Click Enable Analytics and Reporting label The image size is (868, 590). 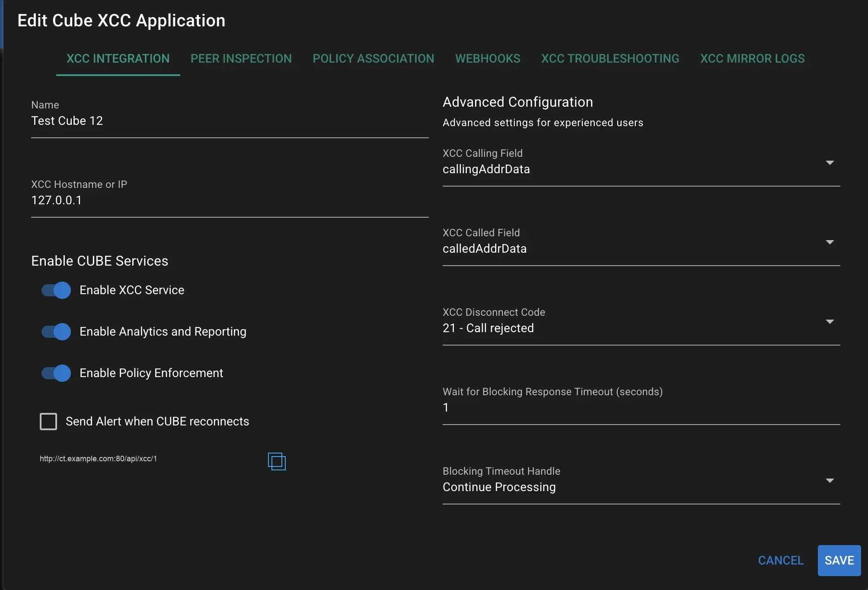tap(163, 332)
